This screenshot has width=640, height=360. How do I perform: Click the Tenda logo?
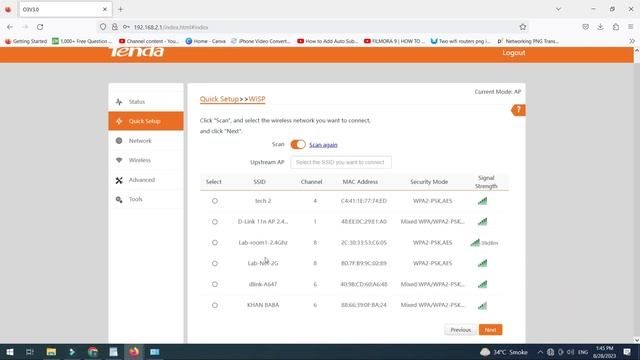(x=136, y=52)
